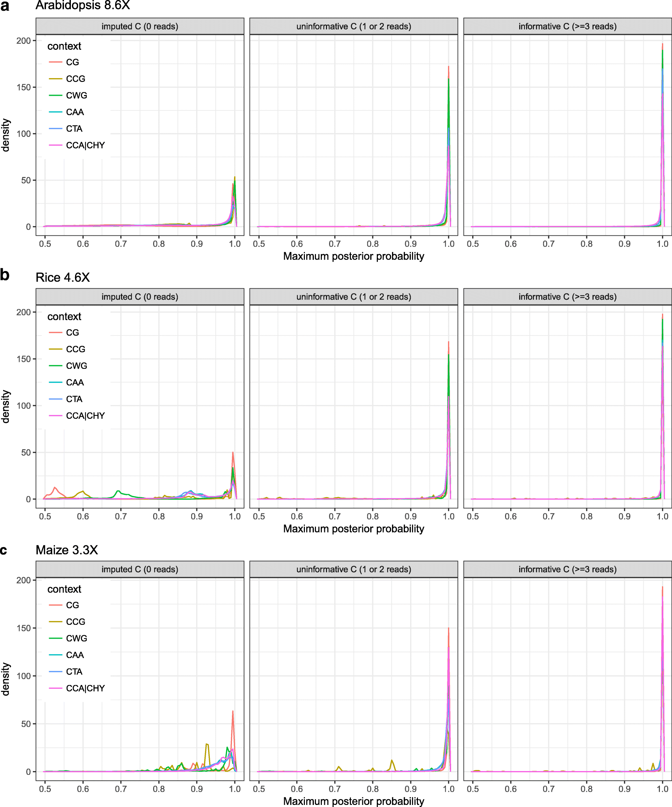This screenshot has height=807, width=672.
Task: Click 'imputed C (0 reads)' strip in Maize row
Action: click(140, 569)
